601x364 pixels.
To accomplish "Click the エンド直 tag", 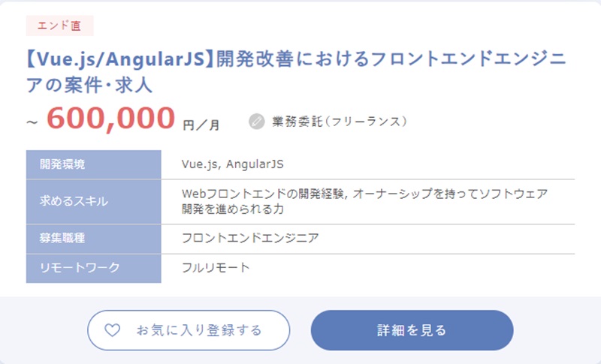I will click(60, 26).
